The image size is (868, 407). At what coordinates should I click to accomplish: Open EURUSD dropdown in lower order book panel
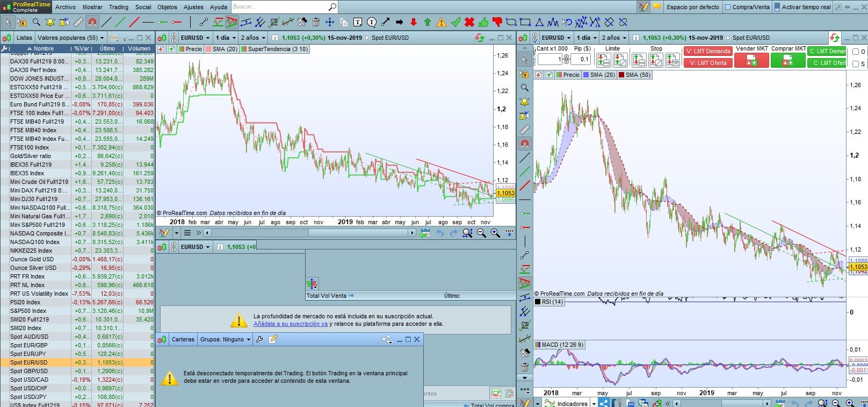tap(196, 247)
